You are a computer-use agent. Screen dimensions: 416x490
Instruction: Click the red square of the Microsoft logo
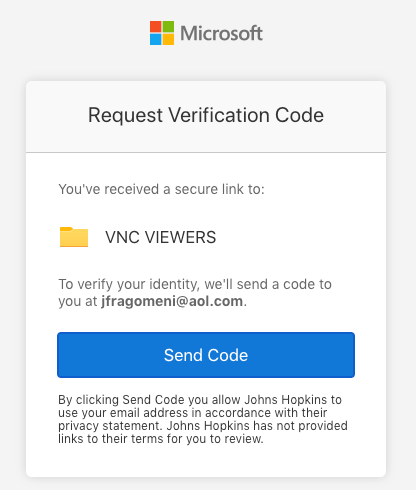pyautogui.click(x=156, y=27)
